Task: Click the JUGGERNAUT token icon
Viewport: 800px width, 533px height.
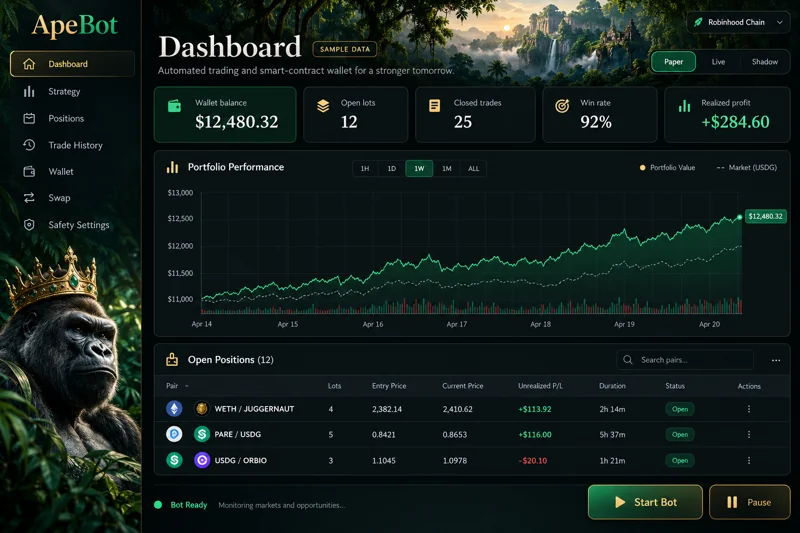Action: coord(202,409)
